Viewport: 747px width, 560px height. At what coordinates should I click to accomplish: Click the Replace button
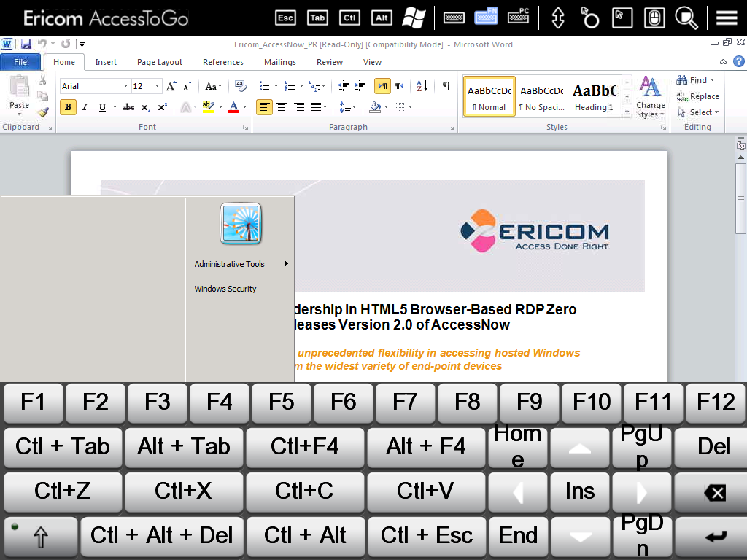click(698, 96)
